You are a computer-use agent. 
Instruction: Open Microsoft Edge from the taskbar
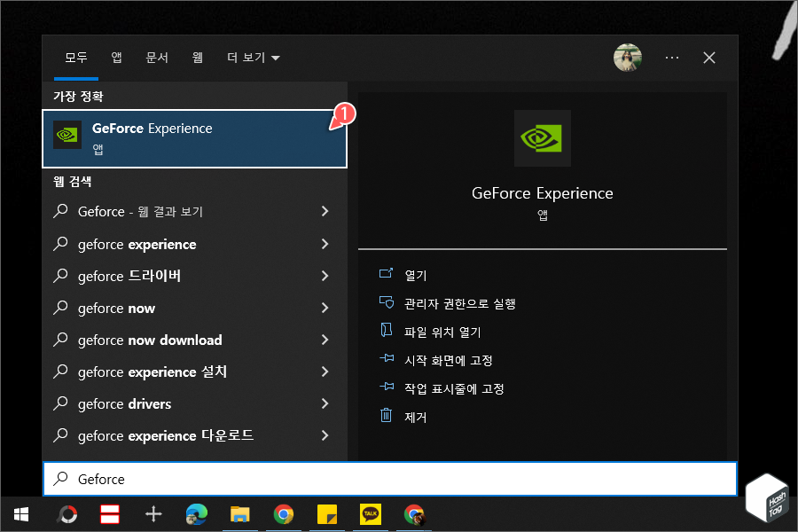click(x=197, y=514)
